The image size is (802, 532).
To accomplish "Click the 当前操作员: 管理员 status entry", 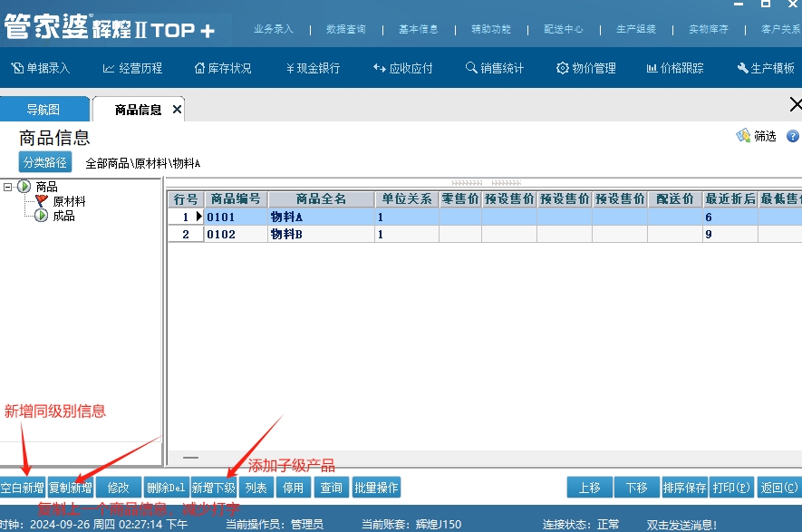I will (x=275, y=525).
